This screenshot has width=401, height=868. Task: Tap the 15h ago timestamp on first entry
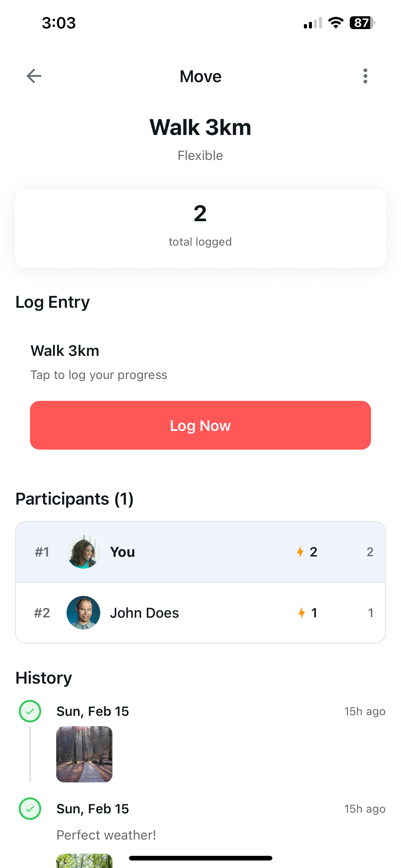tap(365, 711)
